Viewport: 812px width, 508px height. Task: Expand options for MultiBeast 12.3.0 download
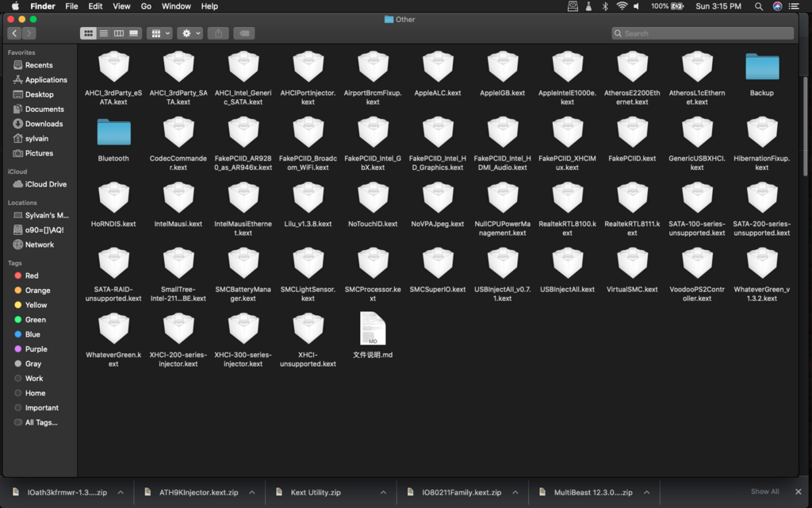click(x=646, y=492)
